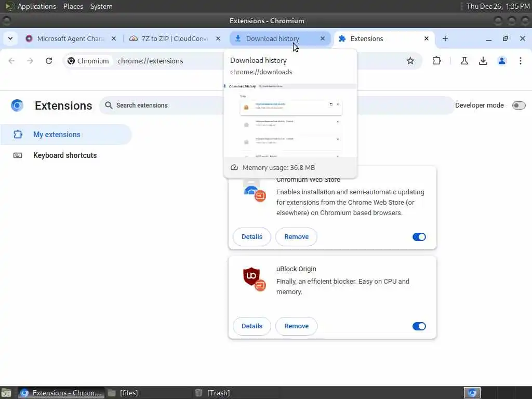This screenshot has height=399, width=532.
Task: Switch to the Microsoft Agent Chara tab
Action: (71, 38)
